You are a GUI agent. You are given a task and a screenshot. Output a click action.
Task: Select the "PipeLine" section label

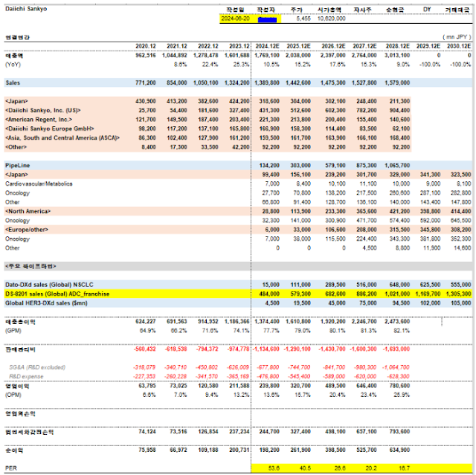(x=18, y=166)
